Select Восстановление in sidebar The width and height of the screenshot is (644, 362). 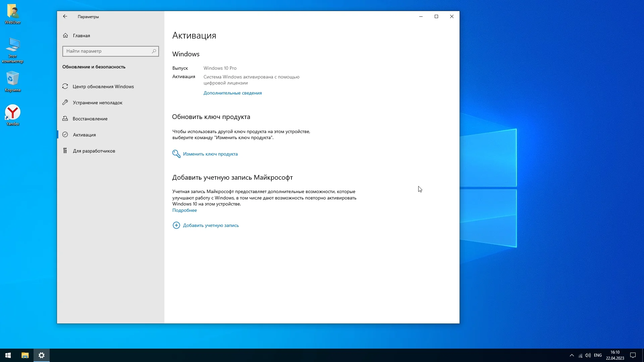90,119
